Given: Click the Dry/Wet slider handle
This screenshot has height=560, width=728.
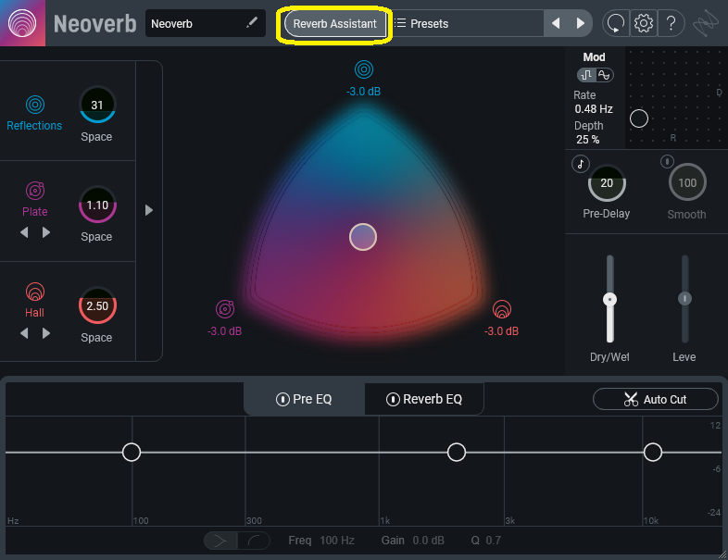Looking at the screenshot, I should click(609, 300).
